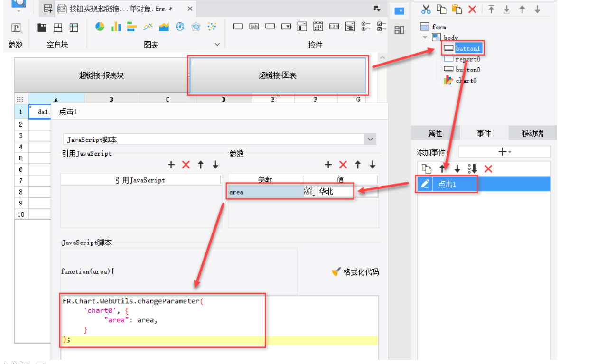
Task: Add a new parameter with the + icon
Action: click(x=327, y=164)
